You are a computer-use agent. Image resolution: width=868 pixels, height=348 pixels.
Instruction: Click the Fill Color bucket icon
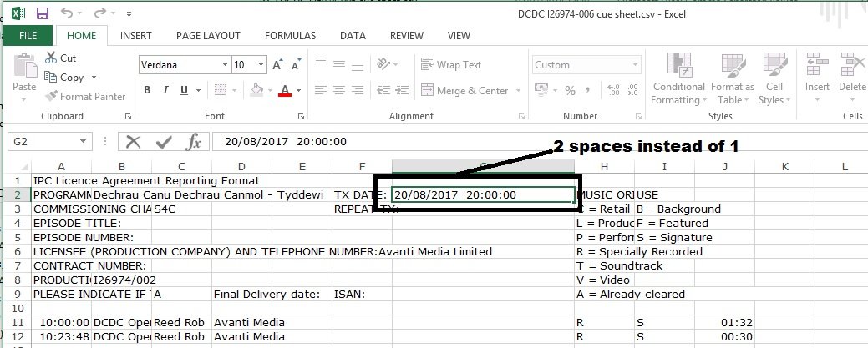(256, 89)
